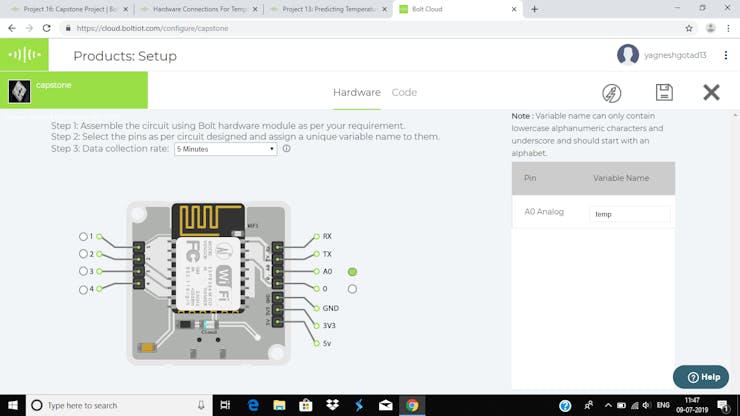Click the taskbar microphone search icon
The width and height of the screenshot is (740, 416).
(x=201, y=405)
